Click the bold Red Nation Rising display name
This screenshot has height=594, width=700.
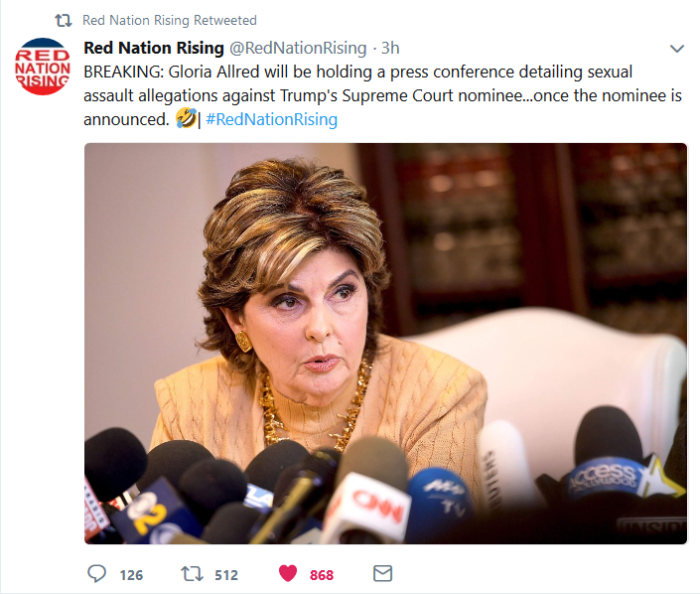(154, 48)
